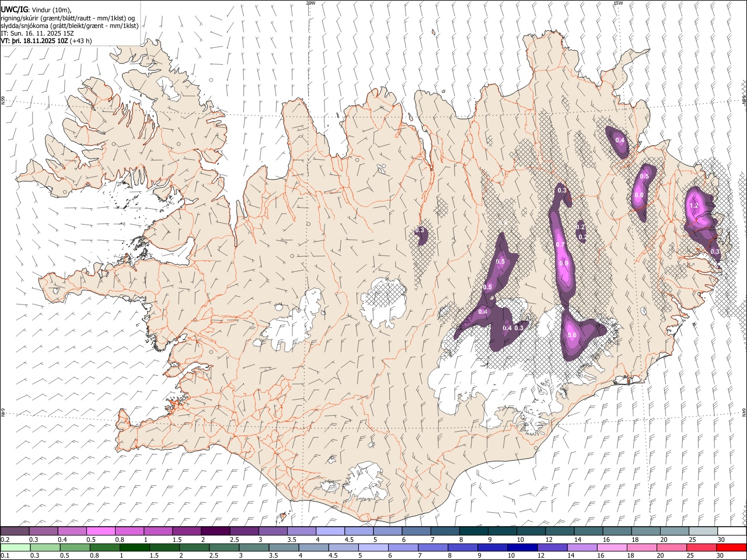Click the '(+43 h)' forecast offset text
This screenshot has width=747, height=560.
[x=81, y=41]
